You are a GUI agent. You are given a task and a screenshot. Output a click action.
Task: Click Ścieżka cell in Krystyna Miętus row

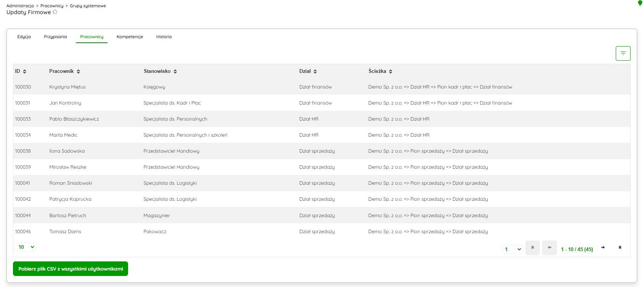(x=440, y=87)
